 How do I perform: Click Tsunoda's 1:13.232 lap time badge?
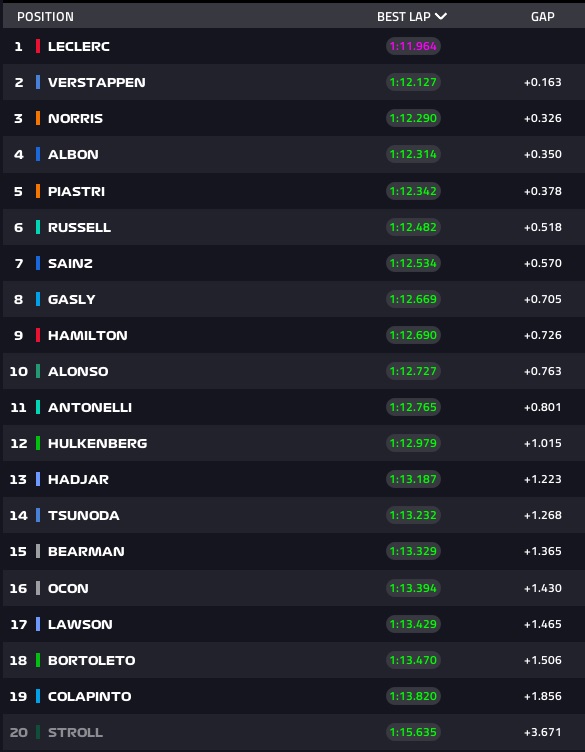click(413, 515)
